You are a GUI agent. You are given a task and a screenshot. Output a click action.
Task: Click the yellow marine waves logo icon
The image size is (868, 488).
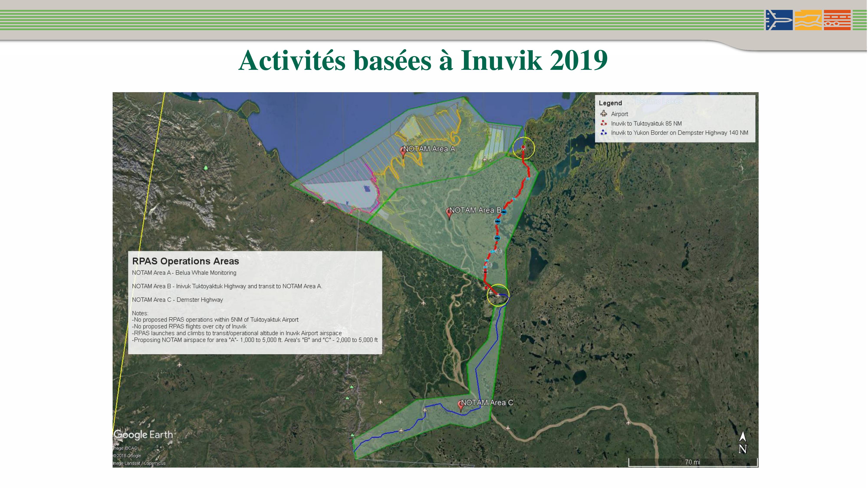point(808,20)
